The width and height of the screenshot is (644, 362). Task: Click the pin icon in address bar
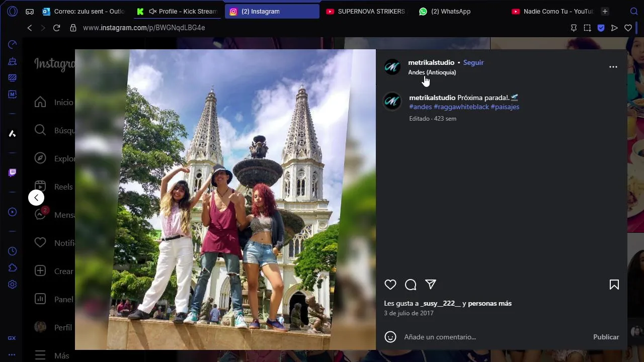point(574,28)
